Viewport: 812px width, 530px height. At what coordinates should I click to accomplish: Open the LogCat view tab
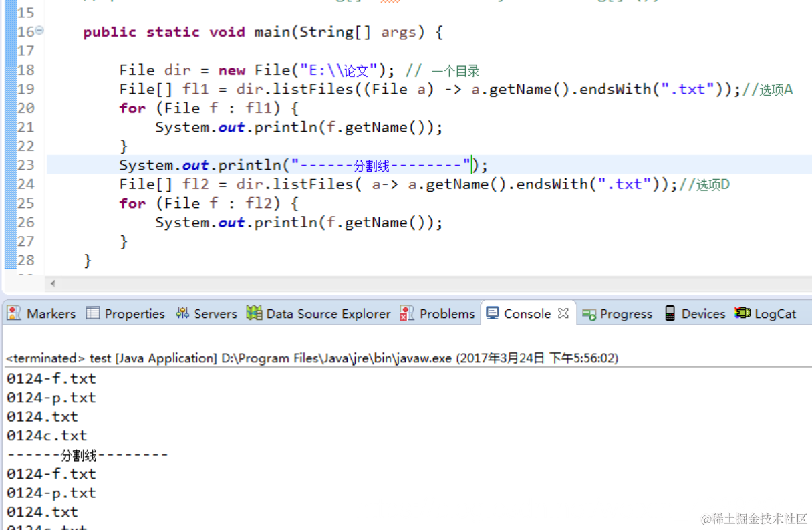[x=766, y=313]
